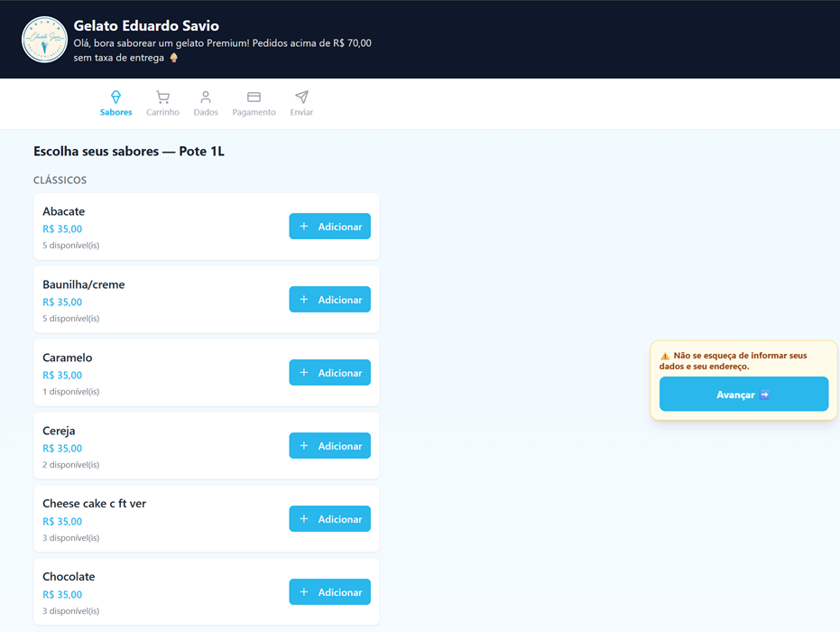This screenshot has width=840, height=632.
Task: Click the Gelato Eduardo Savio store title
Action: (x=146, y=25)
